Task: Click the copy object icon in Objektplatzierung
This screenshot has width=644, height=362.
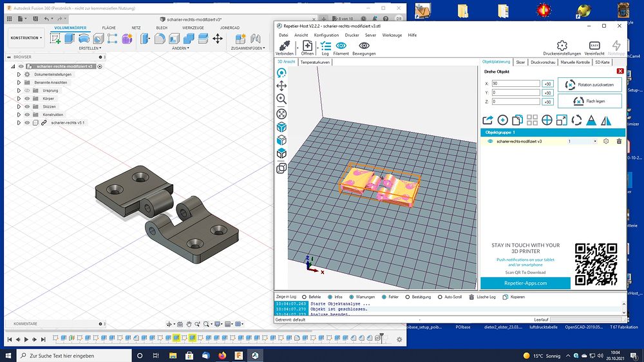Action: coord(518,120)
